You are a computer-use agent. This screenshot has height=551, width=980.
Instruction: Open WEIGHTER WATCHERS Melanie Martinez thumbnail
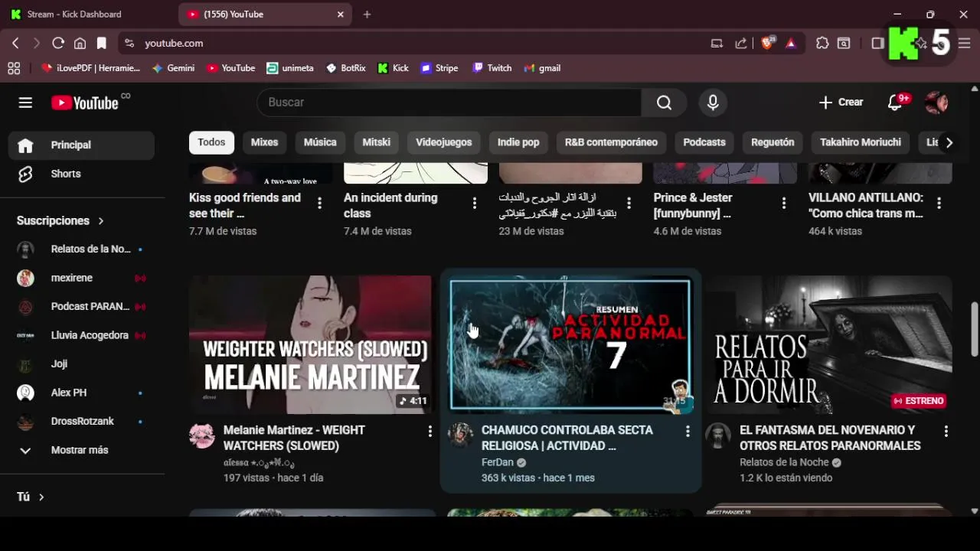point(311,345)
